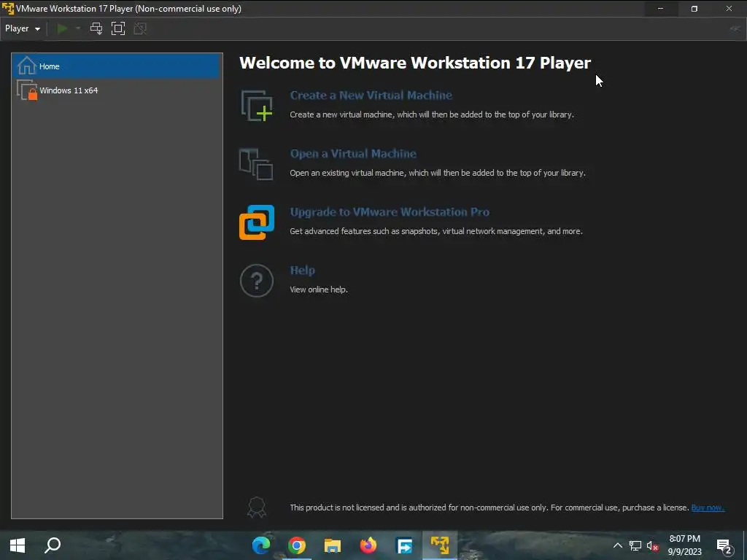The width and height of the screenshot is (747, 560).
Task: Open the notification center icon
Action: (x=724, y=545)
